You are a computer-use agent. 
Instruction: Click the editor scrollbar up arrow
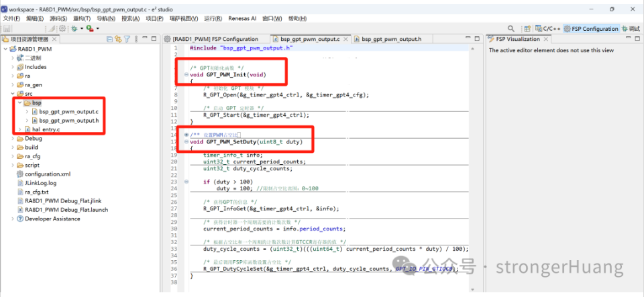(x=472, y=49)
